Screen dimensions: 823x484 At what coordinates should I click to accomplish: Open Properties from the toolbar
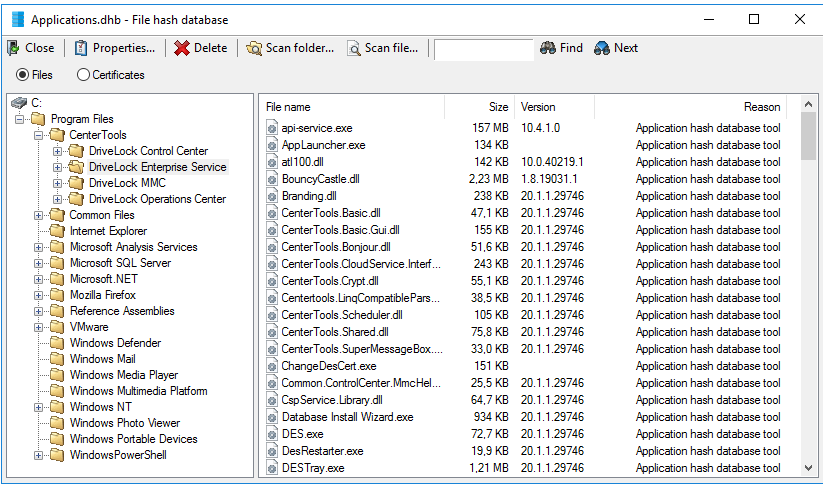[x=81, y=48]
